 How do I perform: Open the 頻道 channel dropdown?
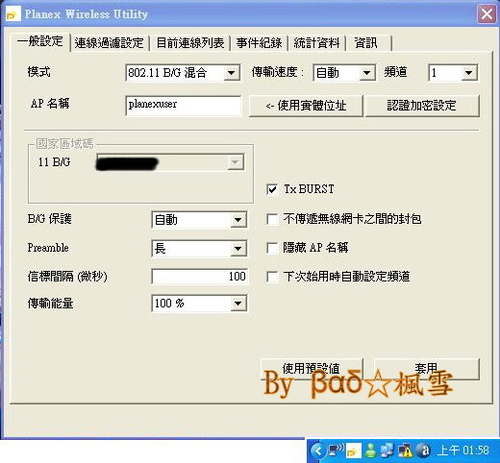tap(453, 73)
